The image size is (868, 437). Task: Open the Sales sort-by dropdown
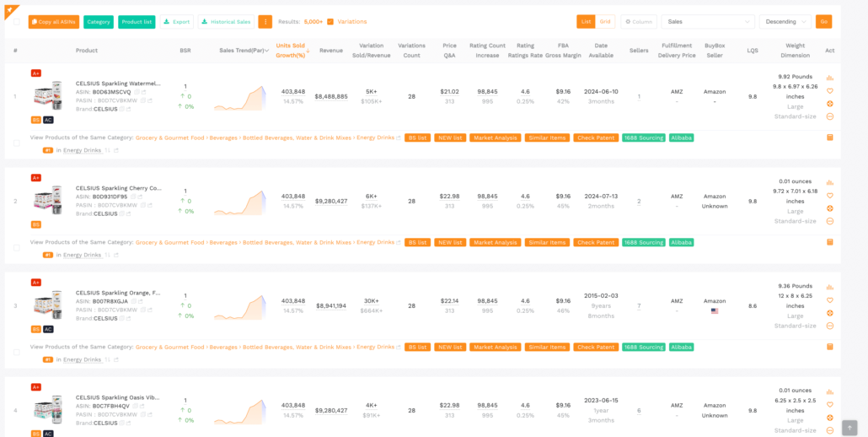(x=708, y=22)
